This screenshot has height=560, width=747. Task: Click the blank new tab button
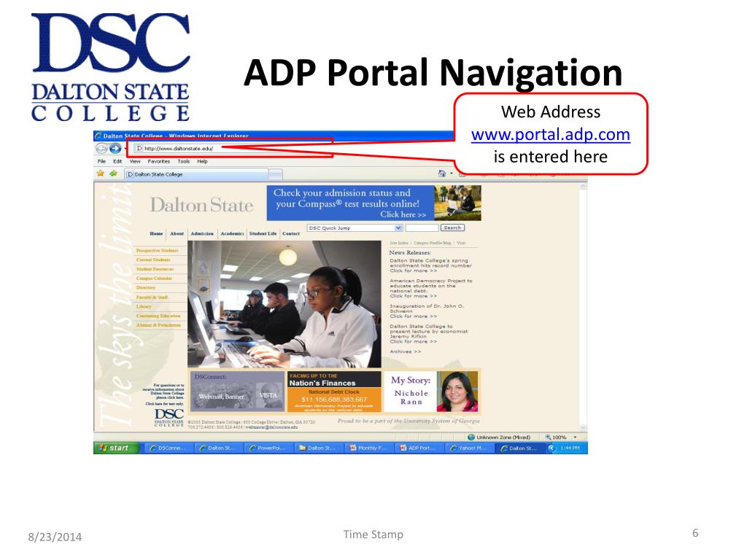(276, 174)
